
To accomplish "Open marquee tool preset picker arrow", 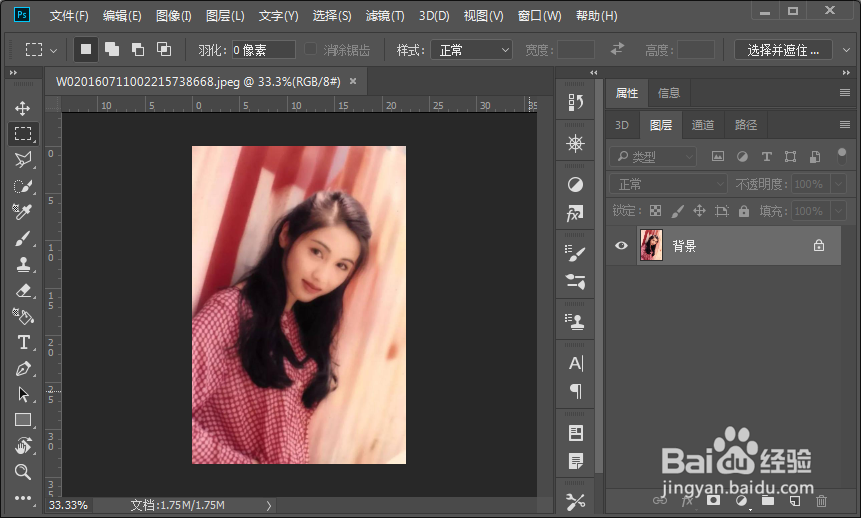I will point(53,51).
